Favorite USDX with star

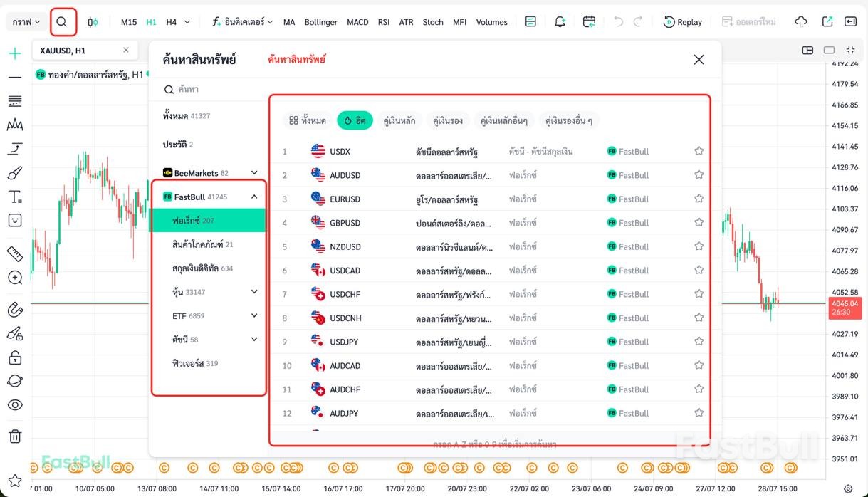click(x=699, y=151)
